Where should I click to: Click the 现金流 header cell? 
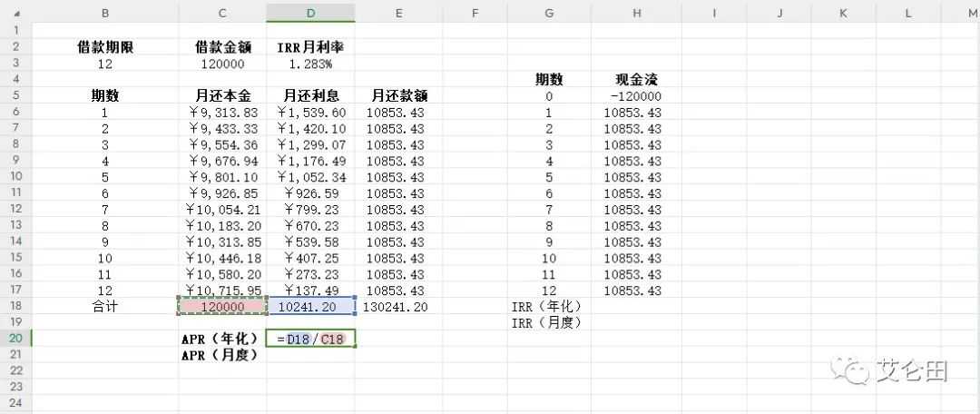[x=636, y=80]
